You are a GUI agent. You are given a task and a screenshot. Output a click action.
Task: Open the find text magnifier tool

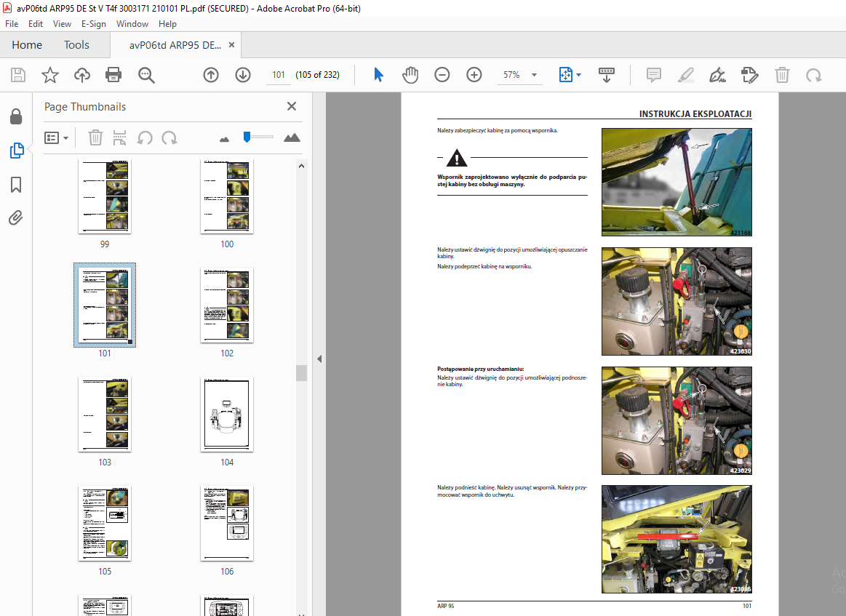click(146, 75)
